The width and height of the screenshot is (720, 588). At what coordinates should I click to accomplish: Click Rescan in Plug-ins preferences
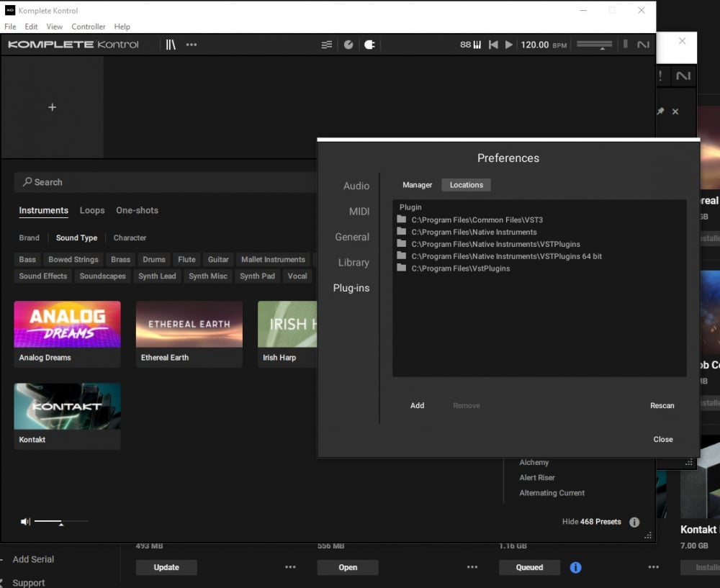(x=662, y=405)
